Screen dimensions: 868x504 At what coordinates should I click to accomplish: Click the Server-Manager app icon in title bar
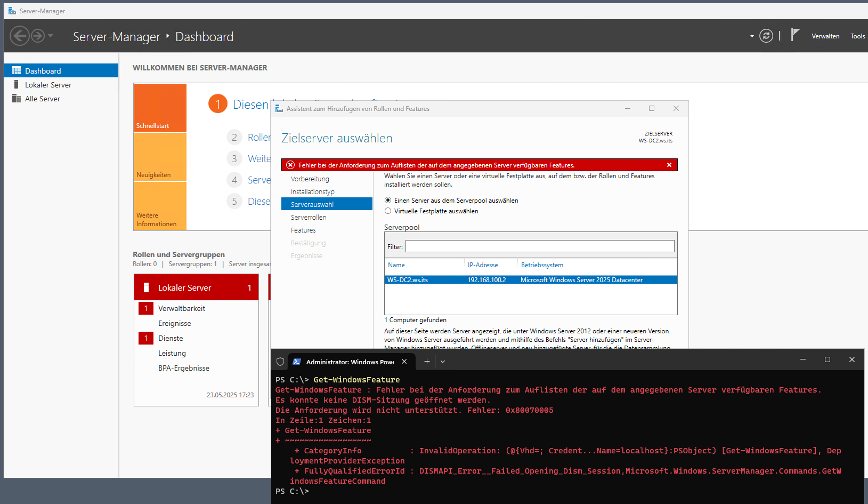12,11
